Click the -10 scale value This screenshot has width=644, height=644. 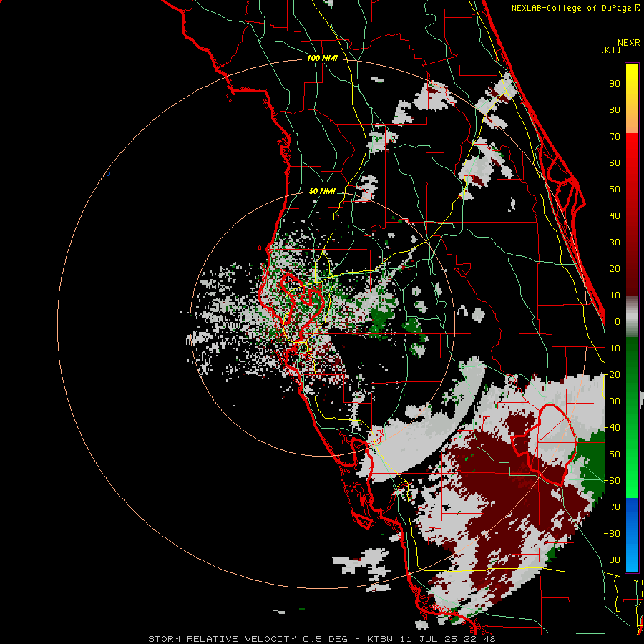pyautogui.click(x=612, y=348)
